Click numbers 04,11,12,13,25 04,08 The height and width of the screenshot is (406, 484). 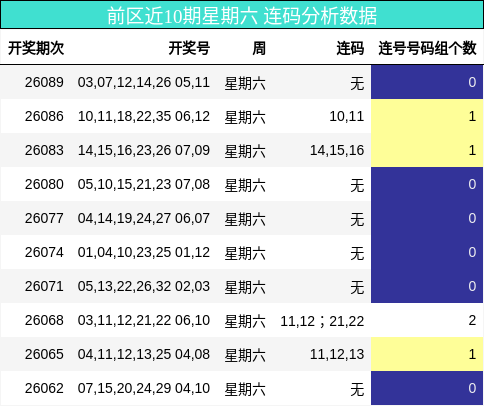point(144,354)
